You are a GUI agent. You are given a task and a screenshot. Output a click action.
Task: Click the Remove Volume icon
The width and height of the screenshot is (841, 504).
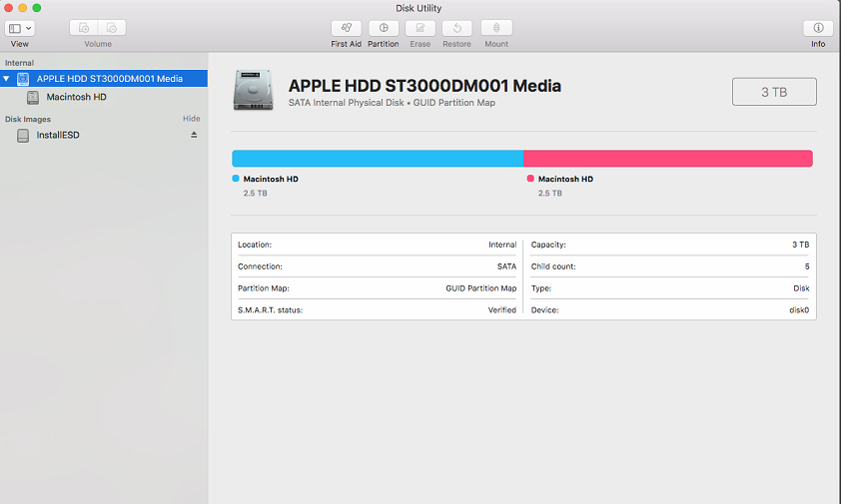[x=112, y=28]
